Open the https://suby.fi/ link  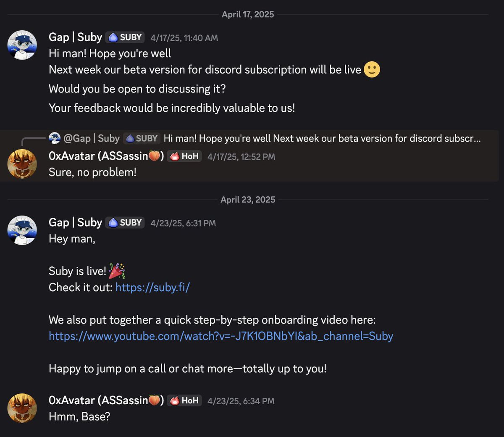[x=152, y=287]
